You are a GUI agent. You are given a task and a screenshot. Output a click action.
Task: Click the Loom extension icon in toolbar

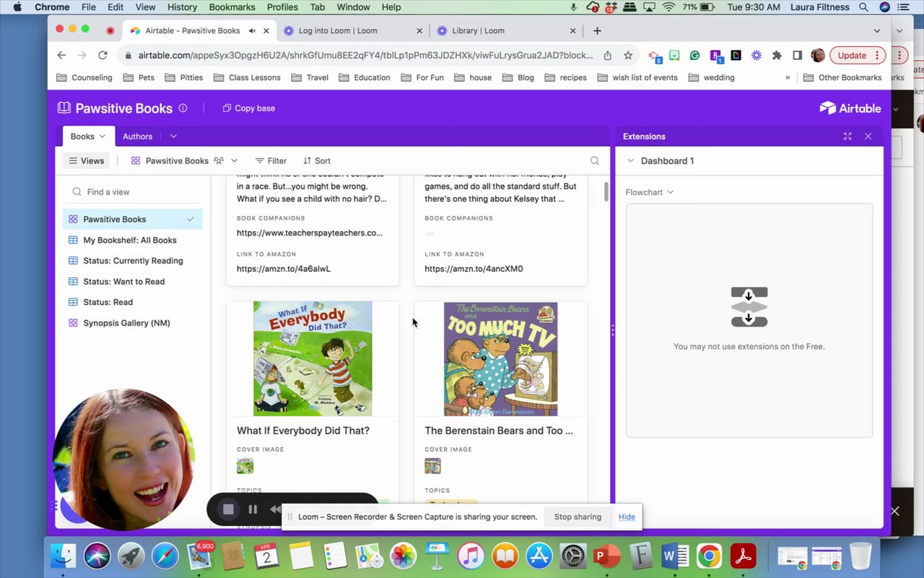click(x=756, y=56)
